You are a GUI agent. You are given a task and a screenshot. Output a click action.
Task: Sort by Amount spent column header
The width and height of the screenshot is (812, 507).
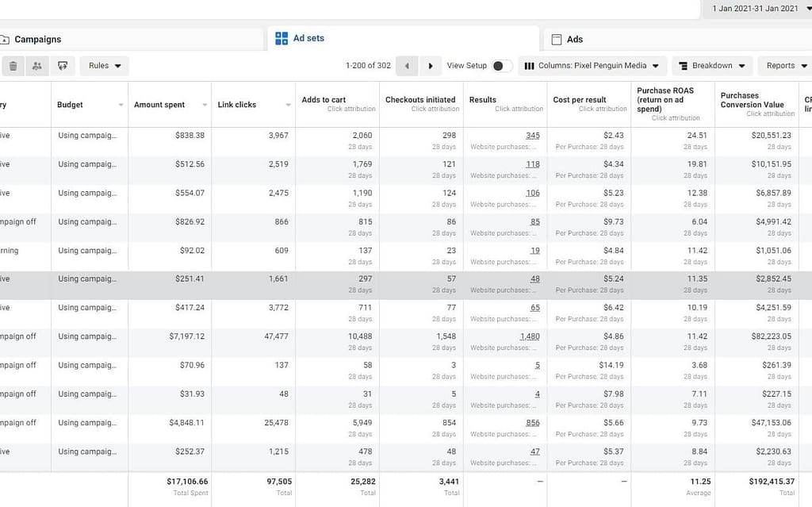(x=159, y=105)
